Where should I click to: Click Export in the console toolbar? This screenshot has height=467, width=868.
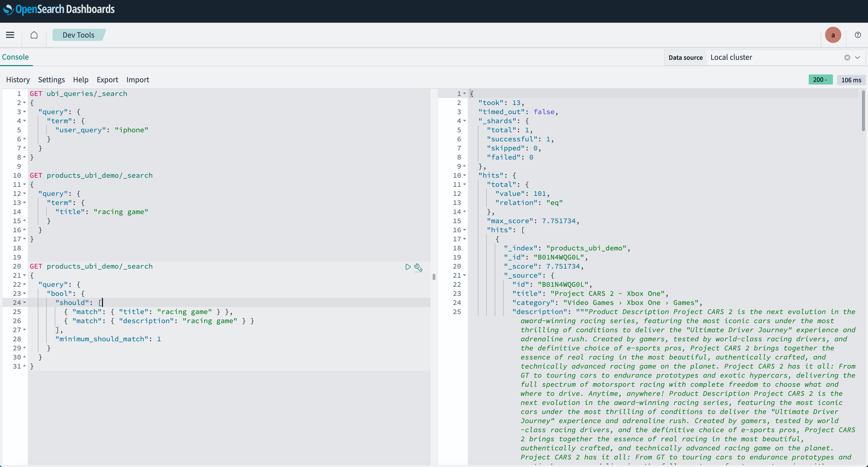tap(107, 80)
